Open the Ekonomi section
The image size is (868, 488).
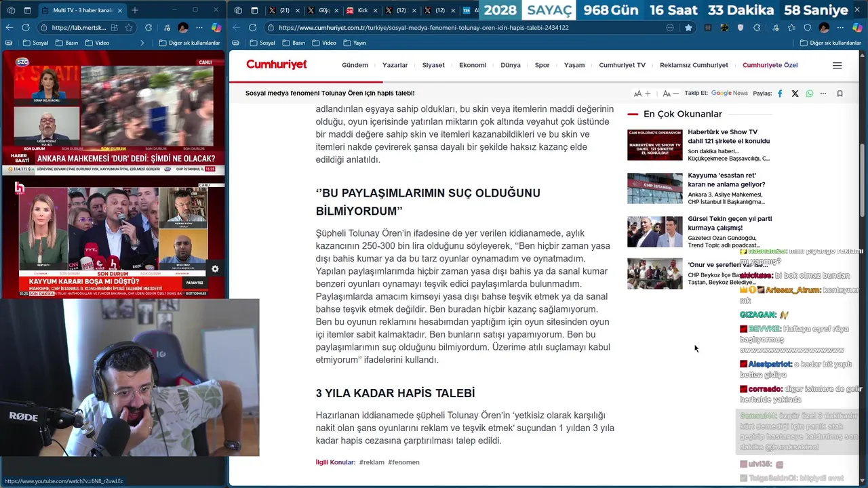coord(473,65)
